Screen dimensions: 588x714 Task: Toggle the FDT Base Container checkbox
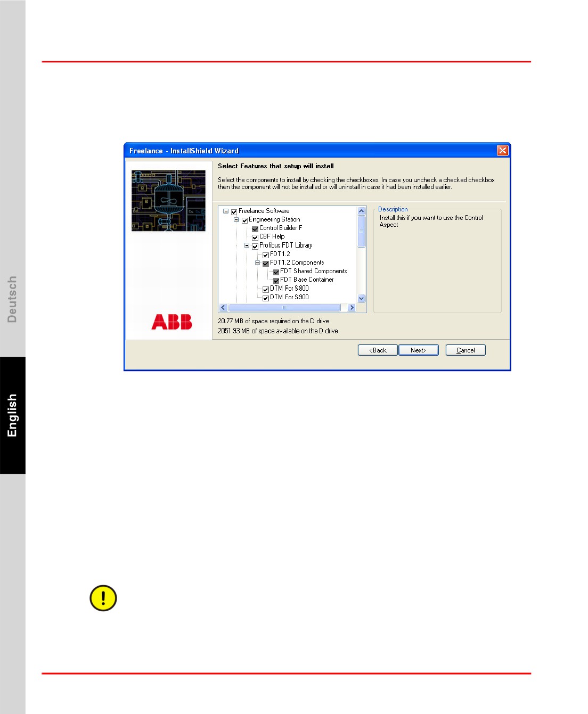pyautogui.click(x=276, y=281)
